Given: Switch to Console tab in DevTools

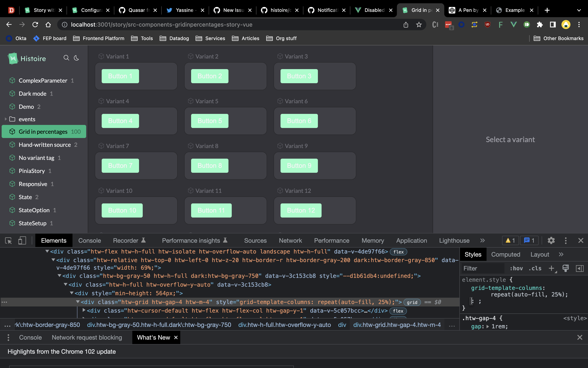Looking at the screenshot, I should coord(89,241).
